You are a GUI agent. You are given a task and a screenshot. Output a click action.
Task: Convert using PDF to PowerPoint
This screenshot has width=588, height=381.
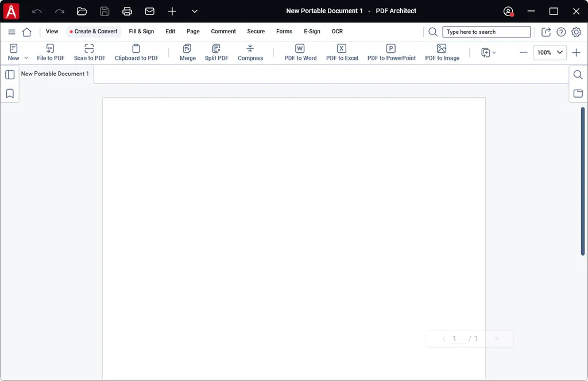392,52
